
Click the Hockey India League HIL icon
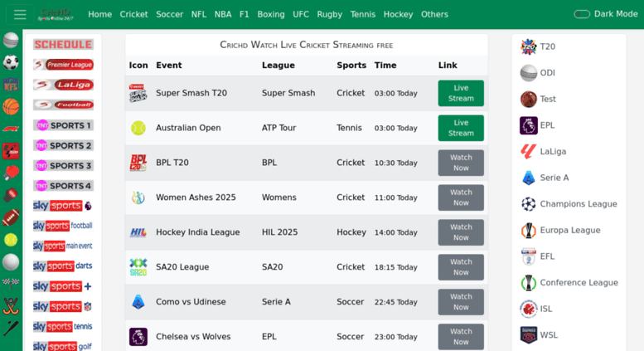pyautogui.click(x=138, y=232)
